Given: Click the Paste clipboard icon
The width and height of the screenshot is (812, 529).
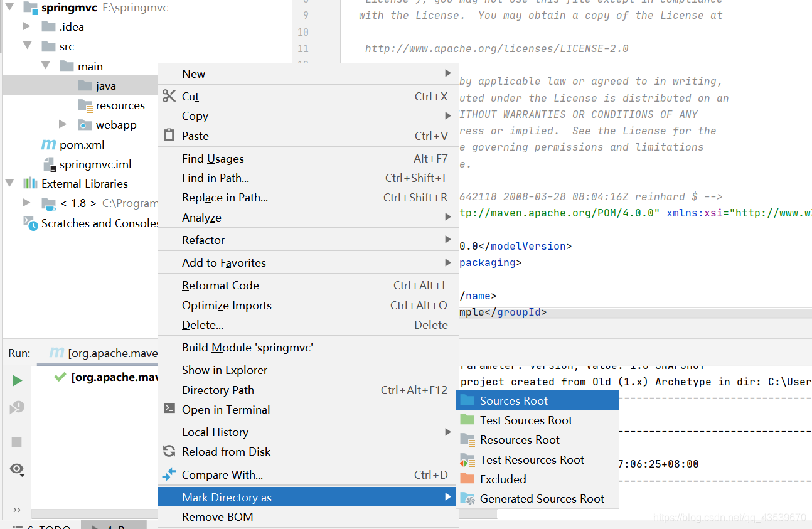Looking at the screenshot, I should coord(169,136).
